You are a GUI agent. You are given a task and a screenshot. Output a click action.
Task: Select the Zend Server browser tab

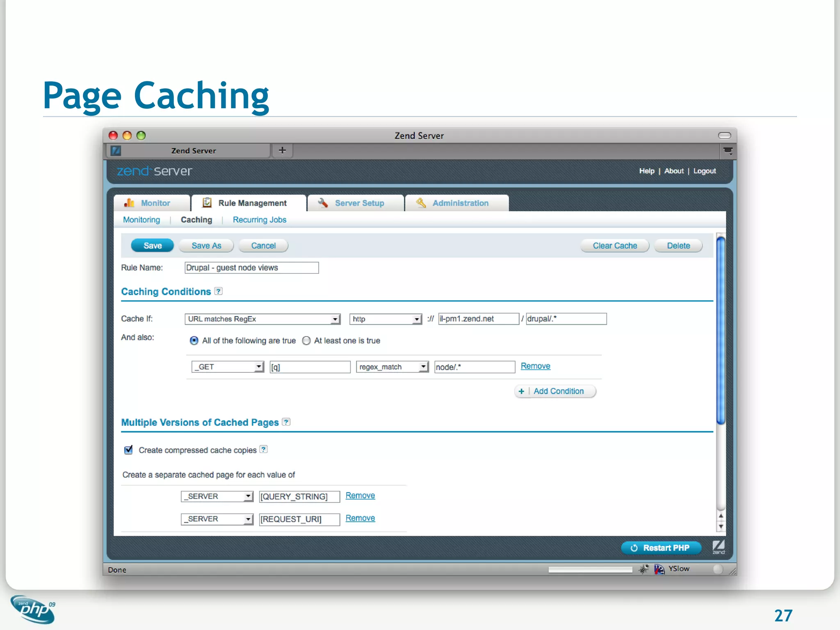point(189,151)
